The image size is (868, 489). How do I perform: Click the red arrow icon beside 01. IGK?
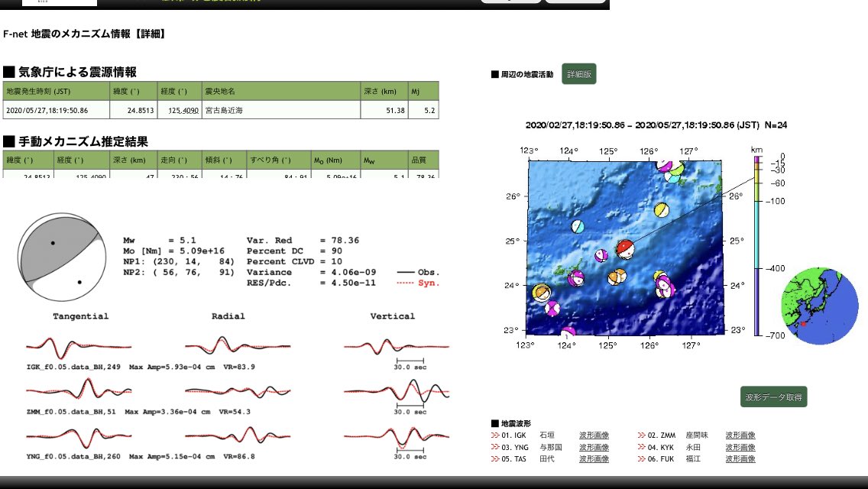[495, 436]
